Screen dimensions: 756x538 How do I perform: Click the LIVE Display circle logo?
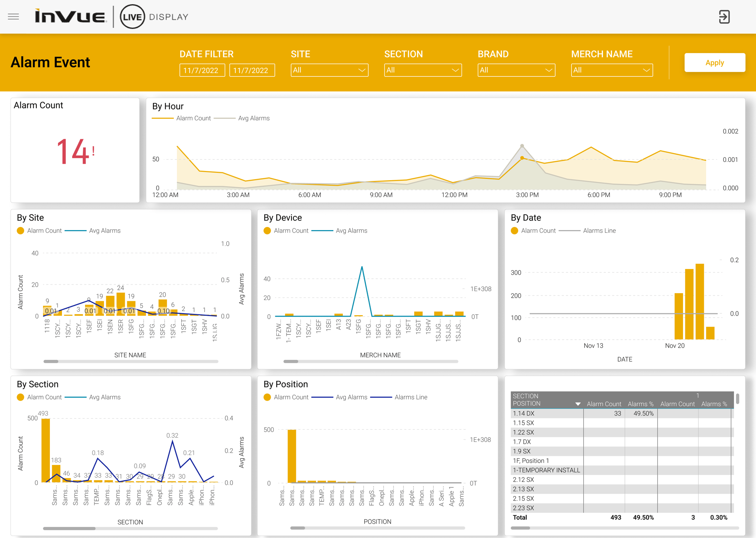point(132,17)
